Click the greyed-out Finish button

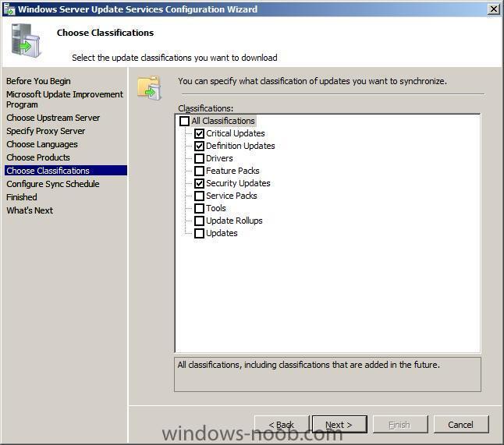400,425
